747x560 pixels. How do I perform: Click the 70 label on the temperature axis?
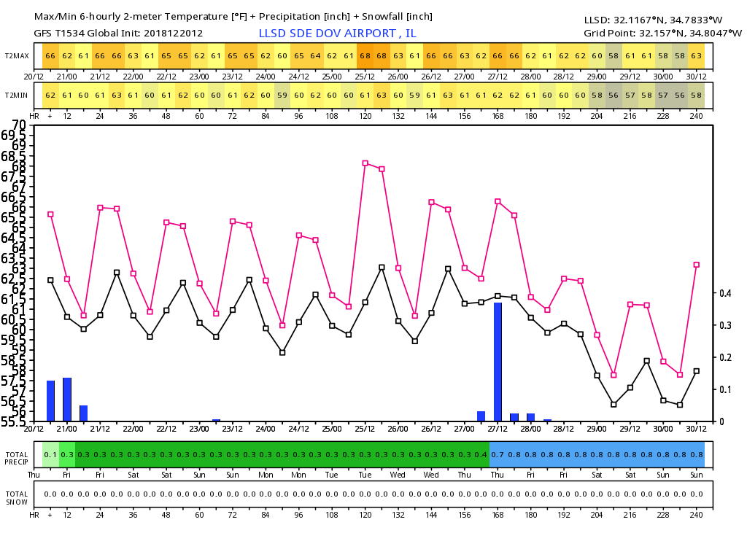click(x=19, y=125)
